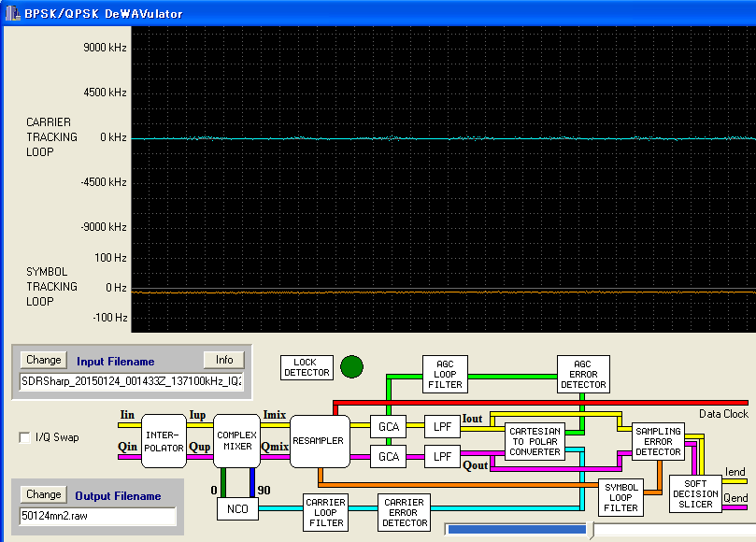Click the SYMBOL TRACKING LOOP label
The width and height of the screenshot is (756, 542).
click(x=51, y=287)
